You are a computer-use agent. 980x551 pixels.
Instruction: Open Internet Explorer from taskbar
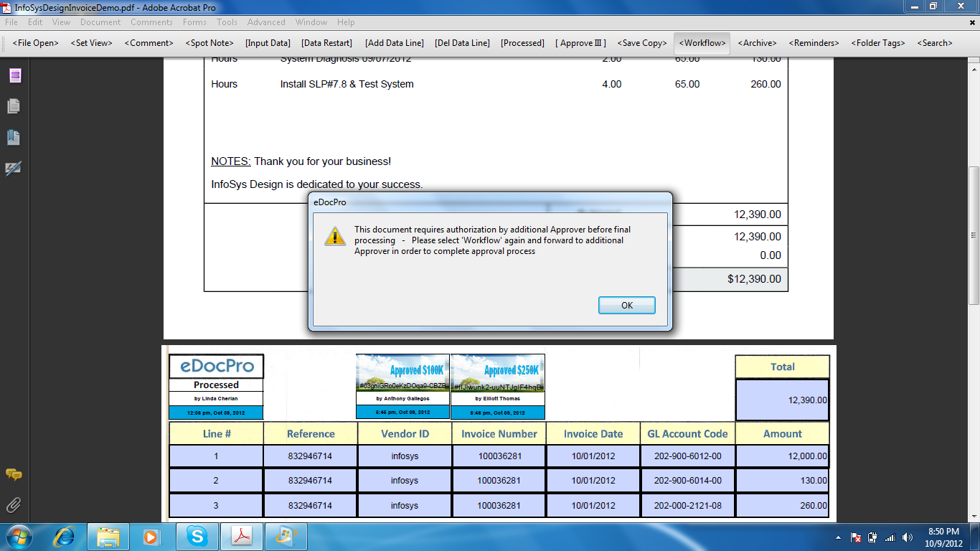(x=65, y=537)
